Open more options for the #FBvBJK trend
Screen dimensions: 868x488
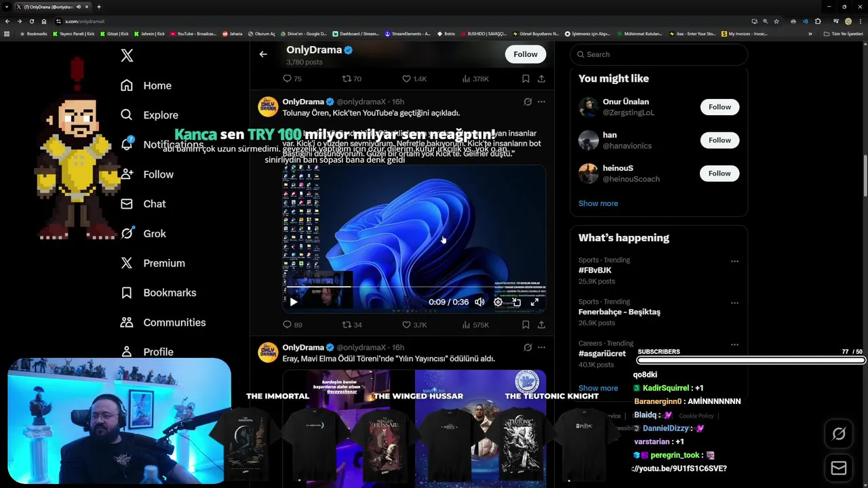(734, 261)
